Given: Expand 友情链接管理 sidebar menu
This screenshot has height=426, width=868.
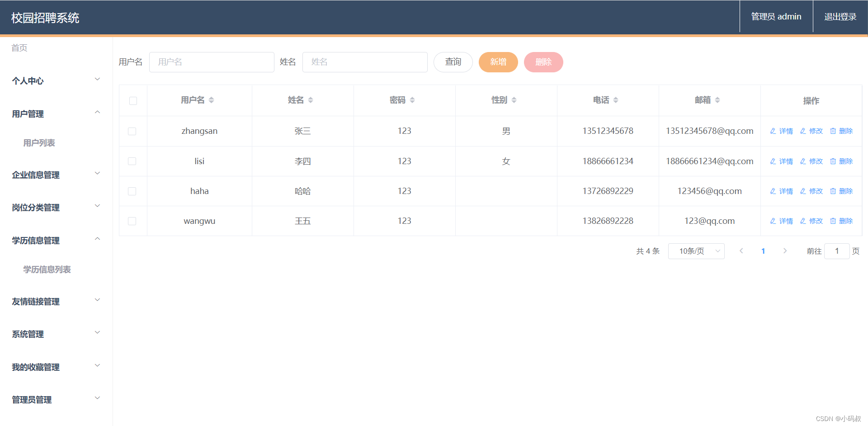Looking at the screenshot, I should (56, 301).
